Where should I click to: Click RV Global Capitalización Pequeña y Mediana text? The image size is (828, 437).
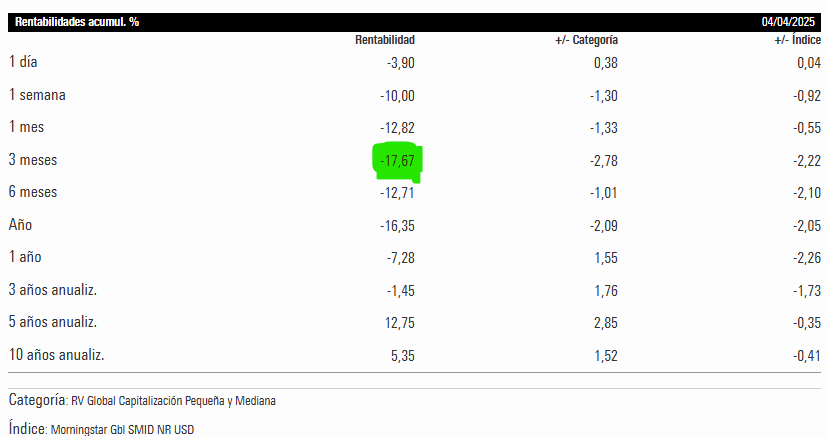point(172,401)
